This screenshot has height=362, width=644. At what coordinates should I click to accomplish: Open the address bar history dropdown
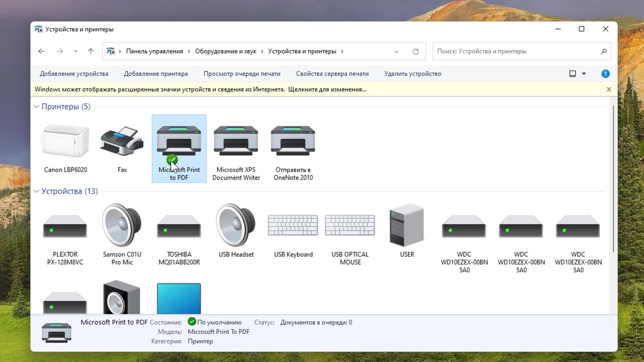396,52
